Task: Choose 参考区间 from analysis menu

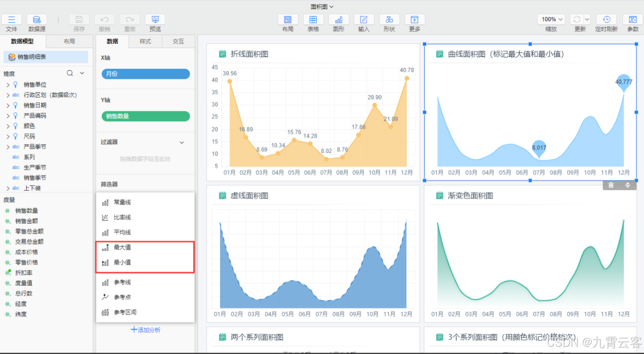Action: click(145, 312)
